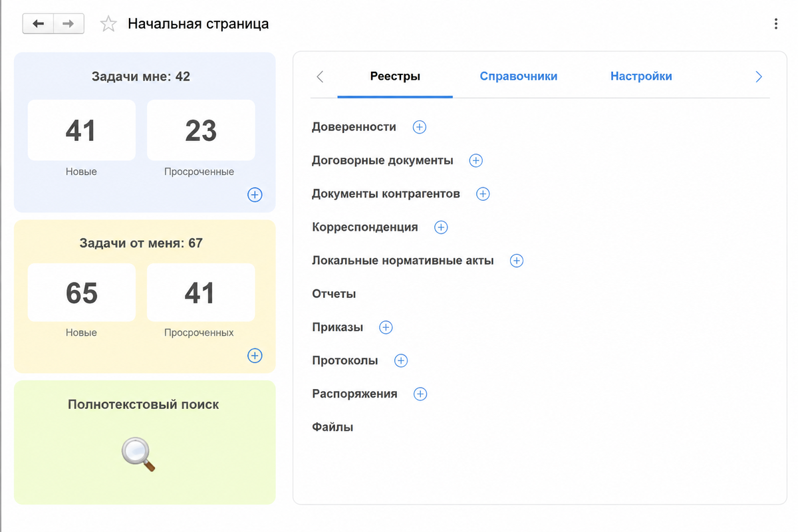Open the Файлы registry
Image resolution: width=798 pixels, height=532 pixels.
pos(332,427)
